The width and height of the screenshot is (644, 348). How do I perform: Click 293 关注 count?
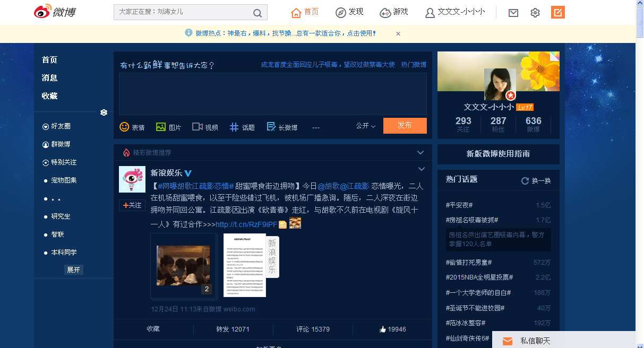pyautogui.click(x=463, y=124)
